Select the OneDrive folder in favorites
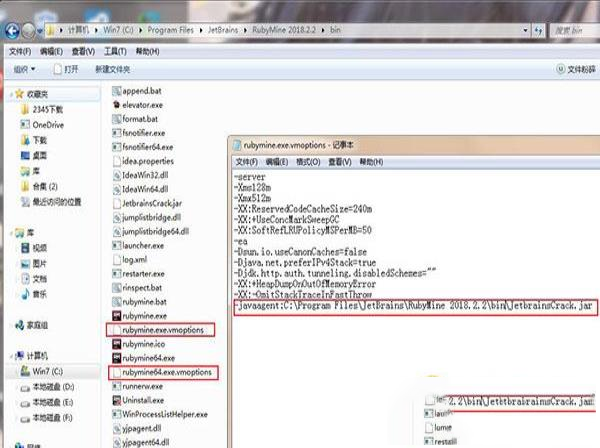600x448 pixels. pos(40,125)
